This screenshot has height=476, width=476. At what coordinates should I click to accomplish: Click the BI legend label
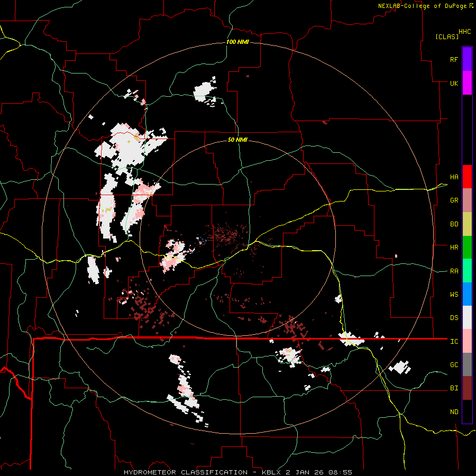click(x=454, y=388)
